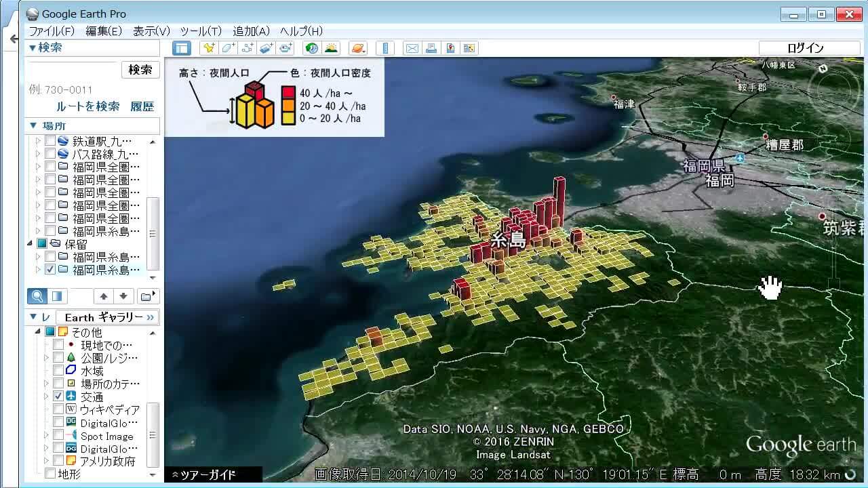Expand the 場所のカテ layer node
868x488 pixels.
(x=46, y=384)
